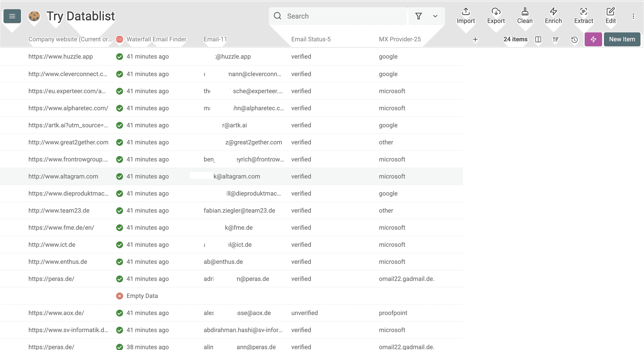Image resolution: width=644 pixels, height=350 pixels.
Task: Click the cookie collection icon
Action: coord(34,16)
